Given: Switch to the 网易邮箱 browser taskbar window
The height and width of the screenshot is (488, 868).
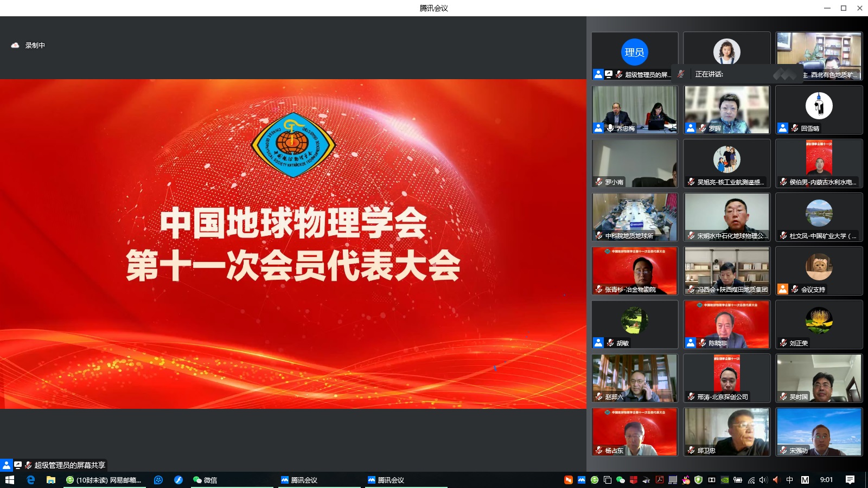Looking at the screenshot, I should pos(104,480).
